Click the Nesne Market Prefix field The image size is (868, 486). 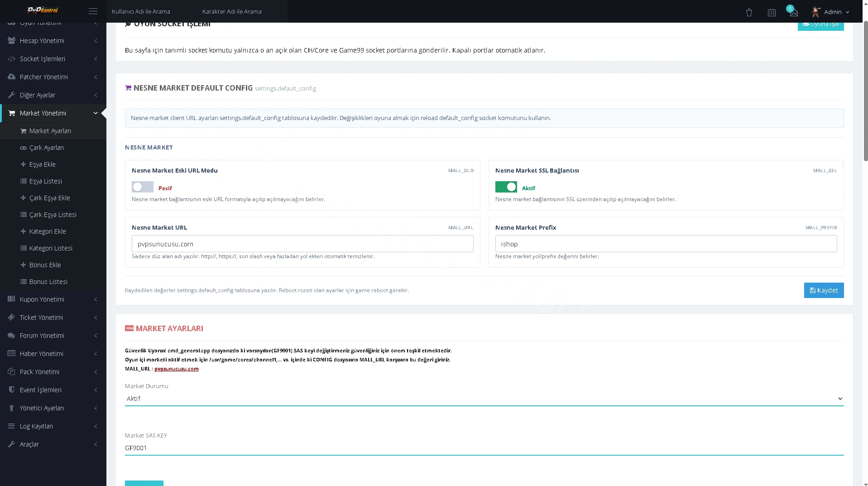pyautogui.click(x=666, y=244)
